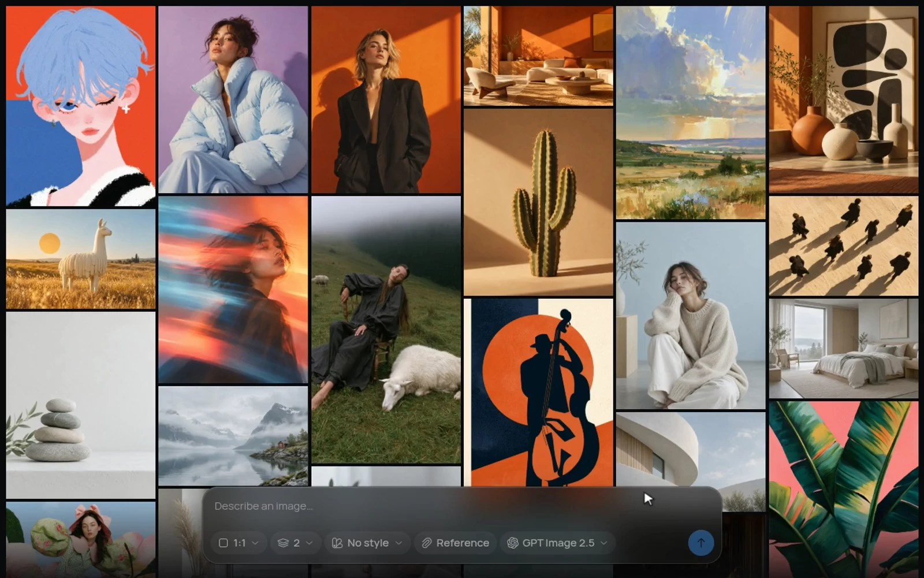
Task: Open the 1:1 aspect ratio dropdown
Action: point(239,543)
